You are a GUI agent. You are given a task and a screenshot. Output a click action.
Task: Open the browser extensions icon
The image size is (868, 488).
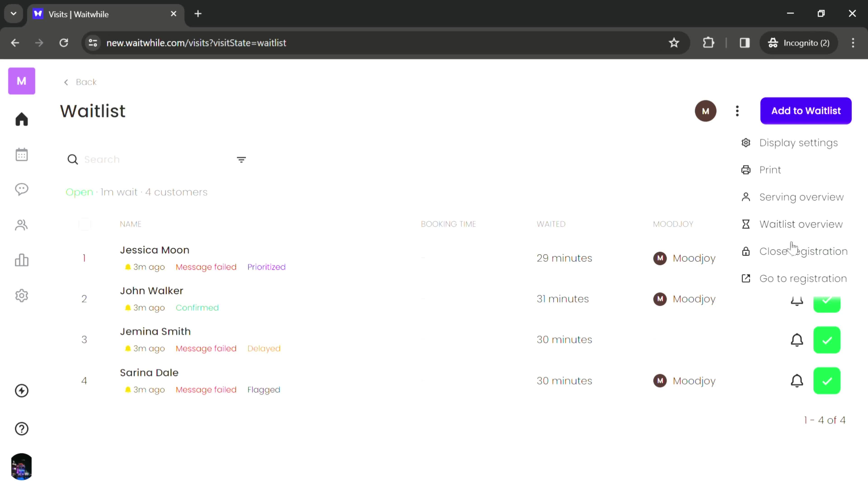point(709,43)
